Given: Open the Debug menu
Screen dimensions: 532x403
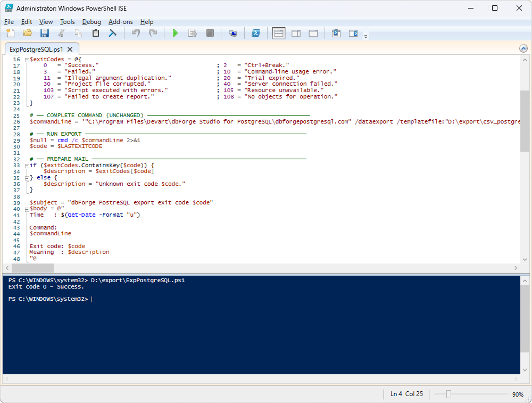Looking at the screenshot, I should 92,22.
